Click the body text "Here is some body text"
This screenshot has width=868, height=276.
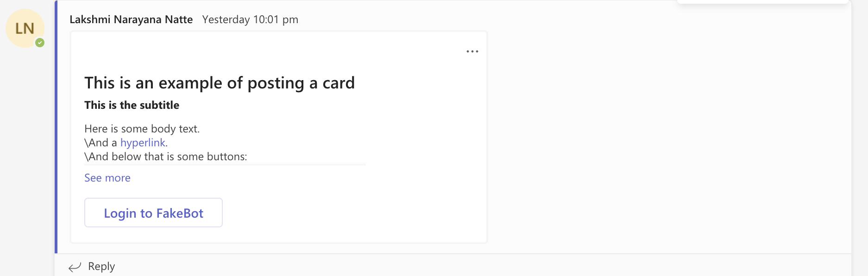point(142,129)
